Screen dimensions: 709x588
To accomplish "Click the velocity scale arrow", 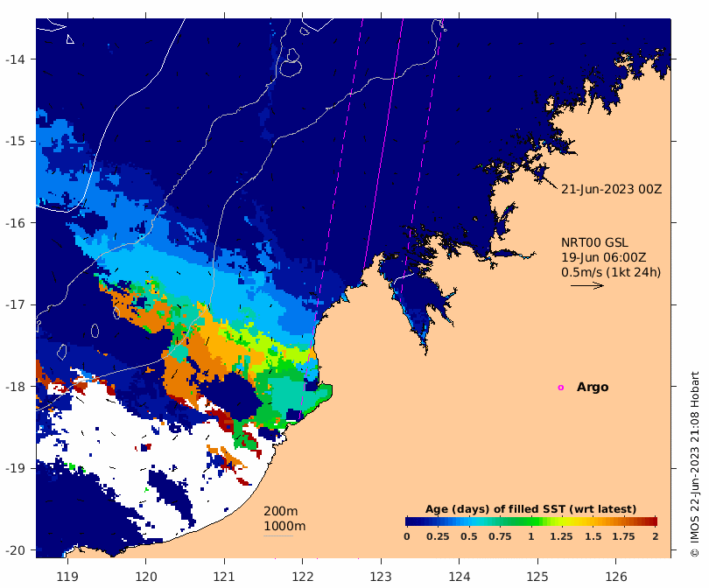I will [587, 285].
